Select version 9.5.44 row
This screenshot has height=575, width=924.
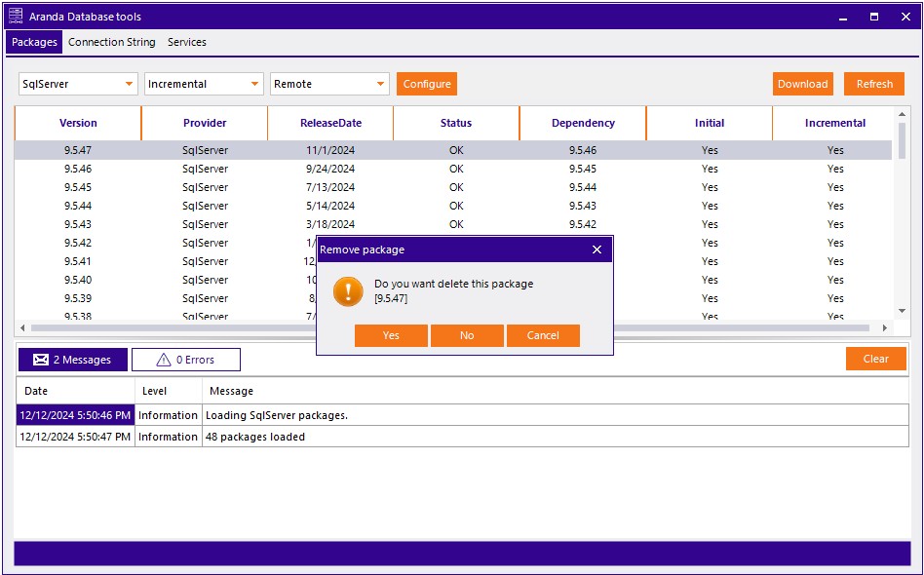click(453, 206)
